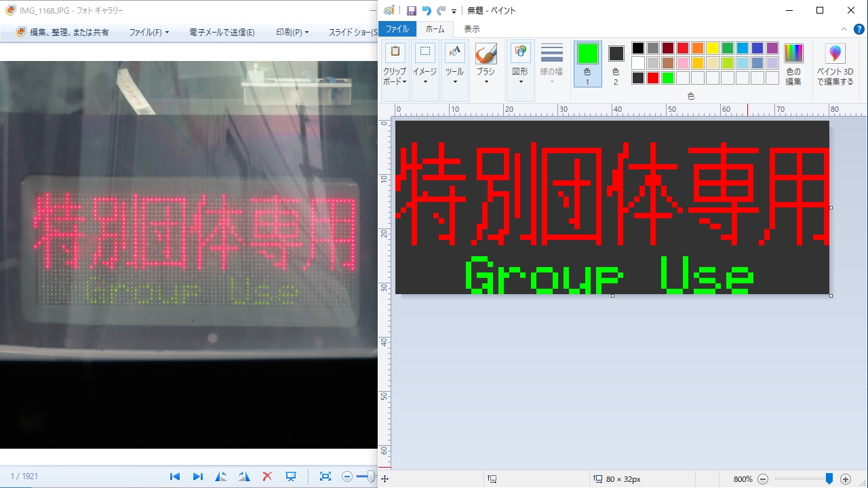Pick the yellow swatch in the color palette

pyautogui.click(x=713, y=48)
